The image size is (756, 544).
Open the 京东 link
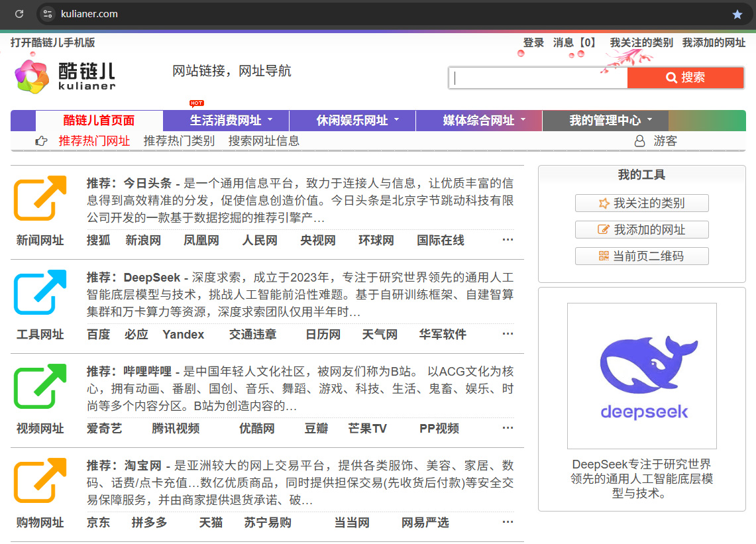pos(98,522)
